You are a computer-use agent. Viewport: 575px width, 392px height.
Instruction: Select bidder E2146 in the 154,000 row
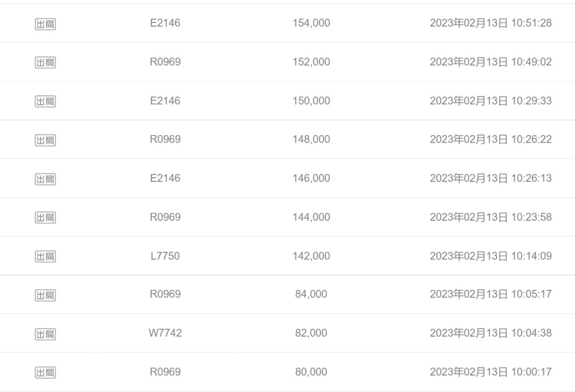[x=165, y=23]
